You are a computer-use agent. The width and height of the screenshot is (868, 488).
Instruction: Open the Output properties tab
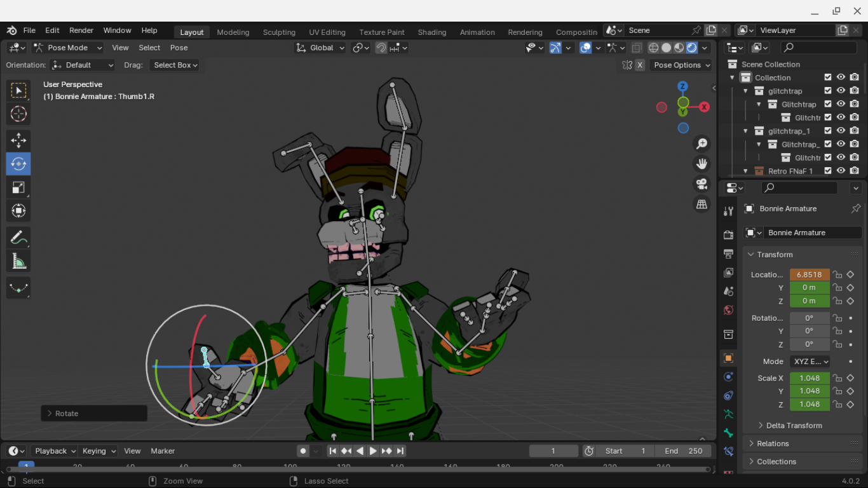(728, 254)
